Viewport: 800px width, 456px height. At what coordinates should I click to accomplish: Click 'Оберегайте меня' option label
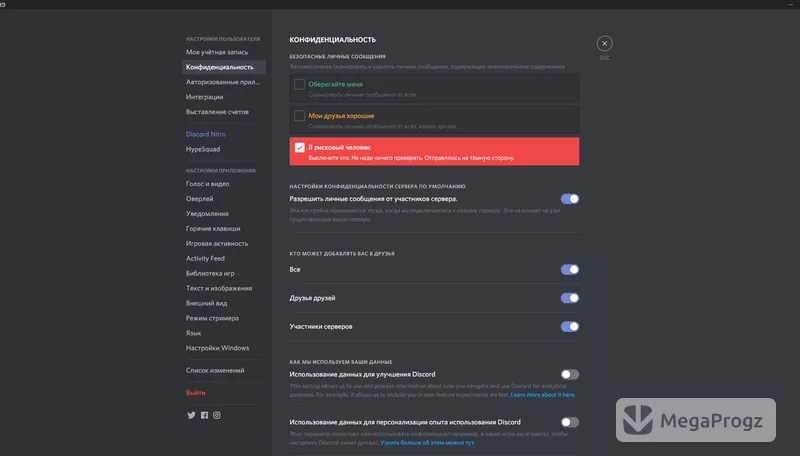tap(336, 84)
